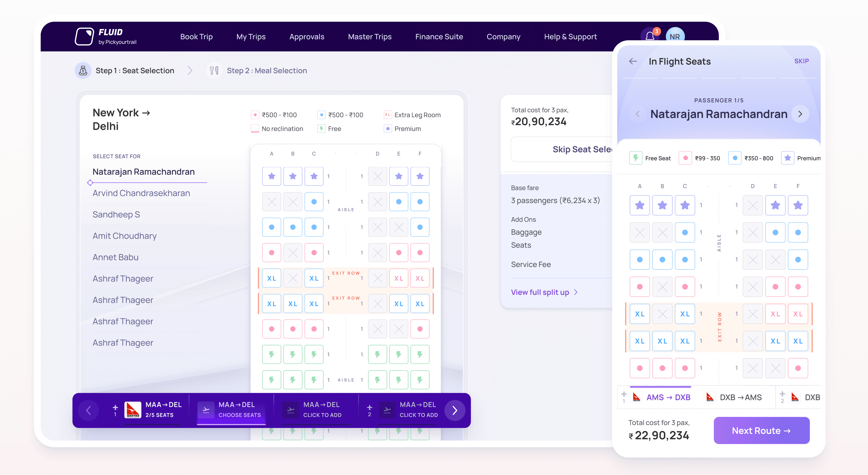
Task: Open the notifications bell icon
Action: coord(650,36)
